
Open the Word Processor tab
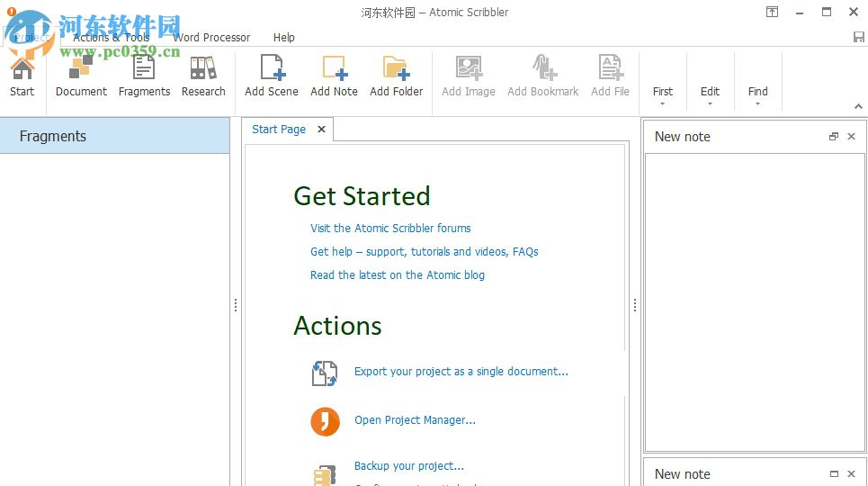[211, 37]
